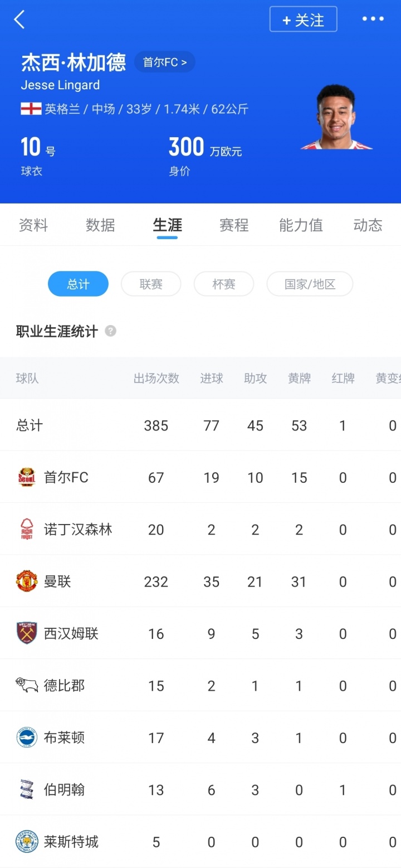This screenshot has width=401, height=868.
Task: Tap the Leicester City club crest
Action: click(27, 842)
